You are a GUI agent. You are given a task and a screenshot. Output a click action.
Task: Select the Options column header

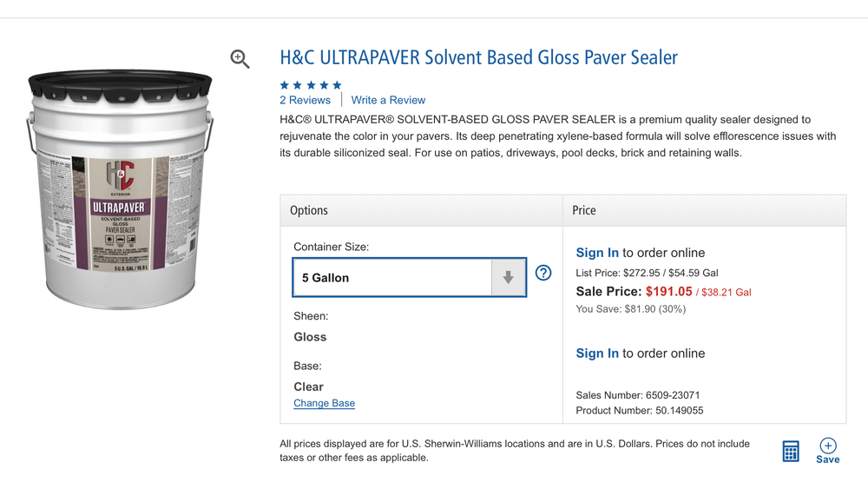point(309,210)
